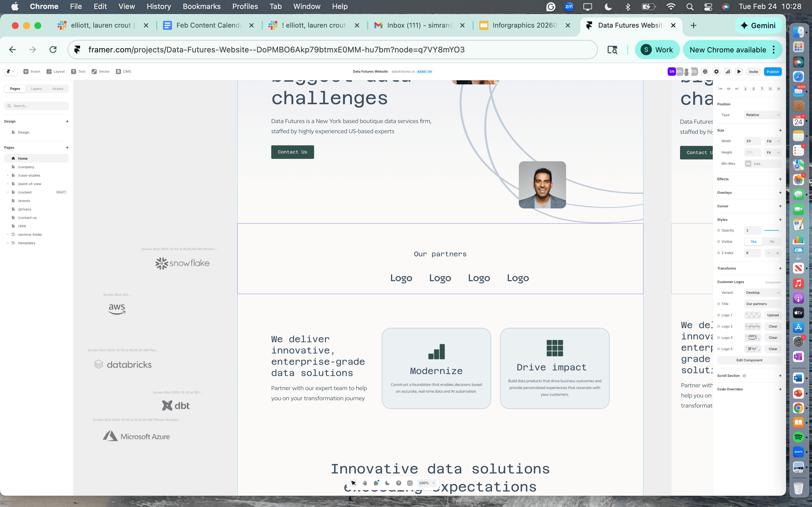Open the Bookmarks menu in menu bar
This screenshot has width=812, height=507.
coord(201,6)
